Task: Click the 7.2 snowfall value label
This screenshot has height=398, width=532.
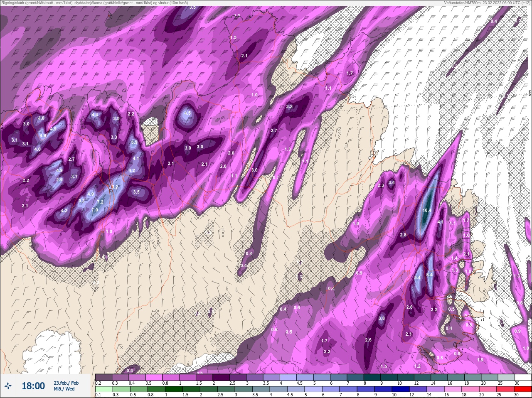Action: 100,202
